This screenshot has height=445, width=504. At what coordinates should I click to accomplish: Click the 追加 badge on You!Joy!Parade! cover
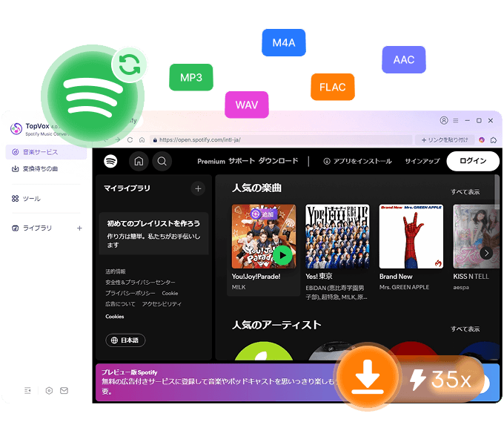(x=264, y=214)
